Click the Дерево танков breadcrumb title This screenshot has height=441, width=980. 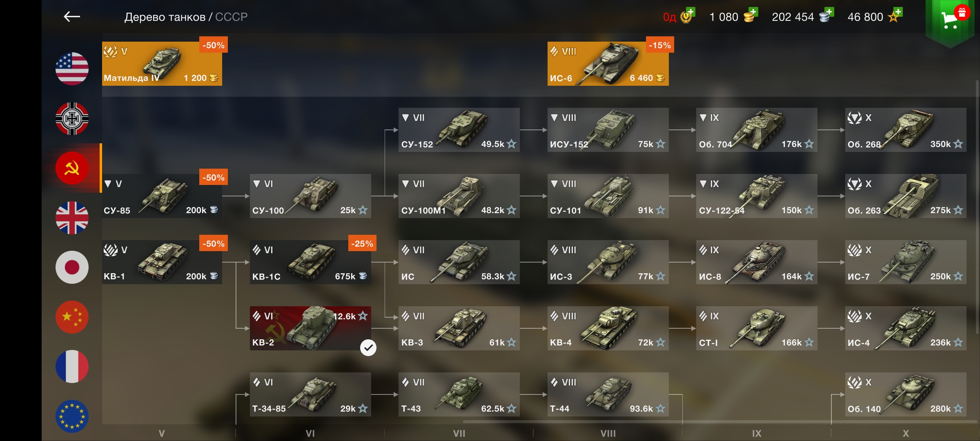[x=165, y=17]
